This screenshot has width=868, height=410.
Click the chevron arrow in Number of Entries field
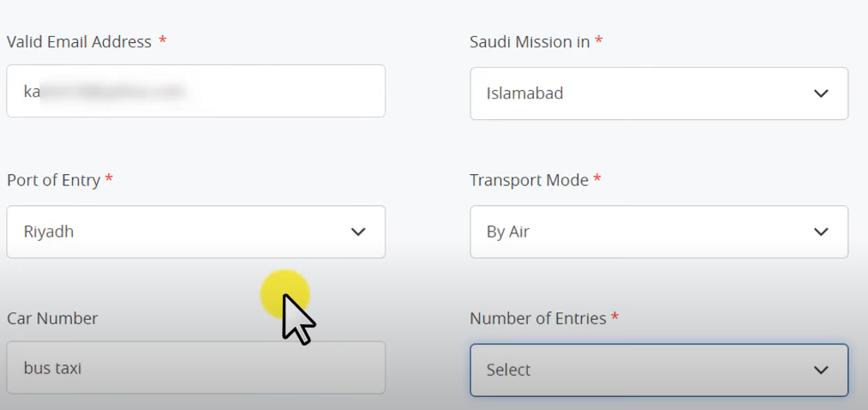click(x=821, y=370)
